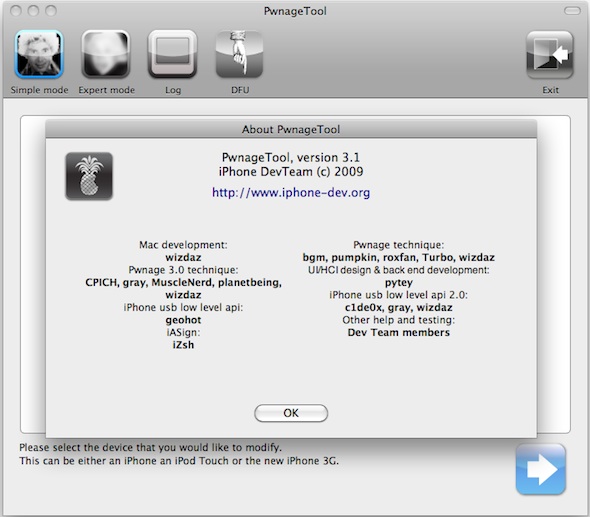Image resolution: width=590 pixels, height=517 pixels.
Task: Click the green zoom window button
Action: (51, 11)
